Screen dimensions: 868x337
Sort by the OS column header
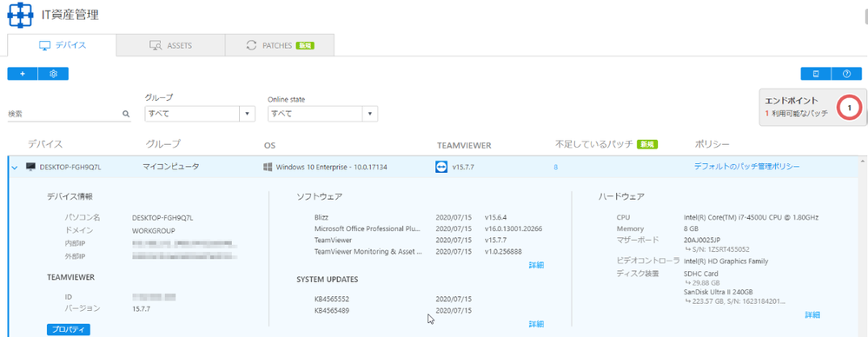tap(269, 146)
